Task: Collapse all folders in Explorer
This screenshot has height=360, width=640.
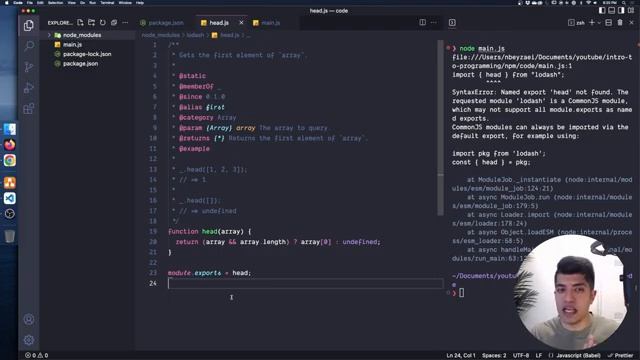Action: (114, 23)
